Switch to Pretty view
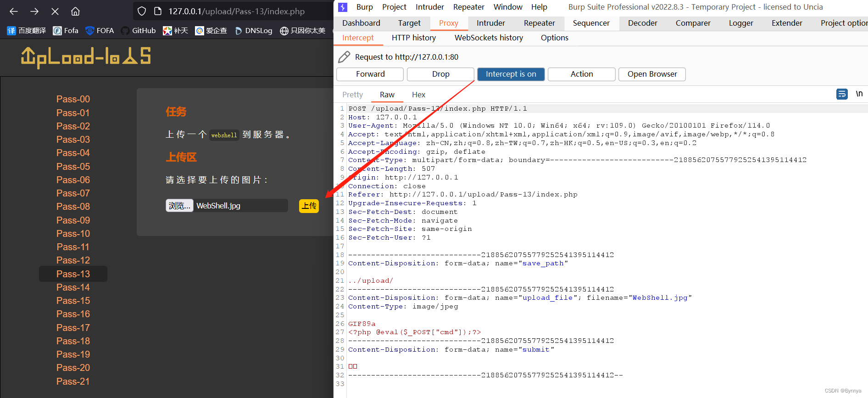868x398 pixels. pyautogui.click(x=352, y=95)
